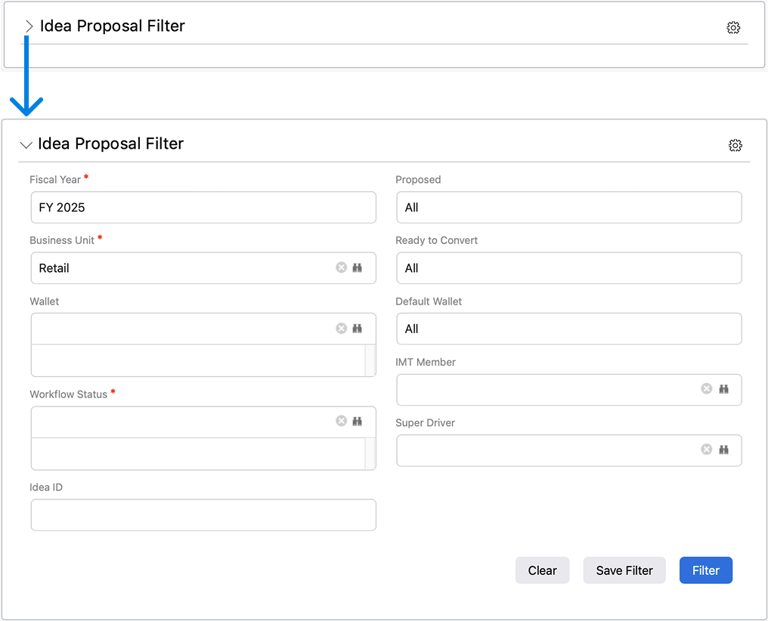Open the Wallet lookup binoculars icon

click(x=357, y=328)
